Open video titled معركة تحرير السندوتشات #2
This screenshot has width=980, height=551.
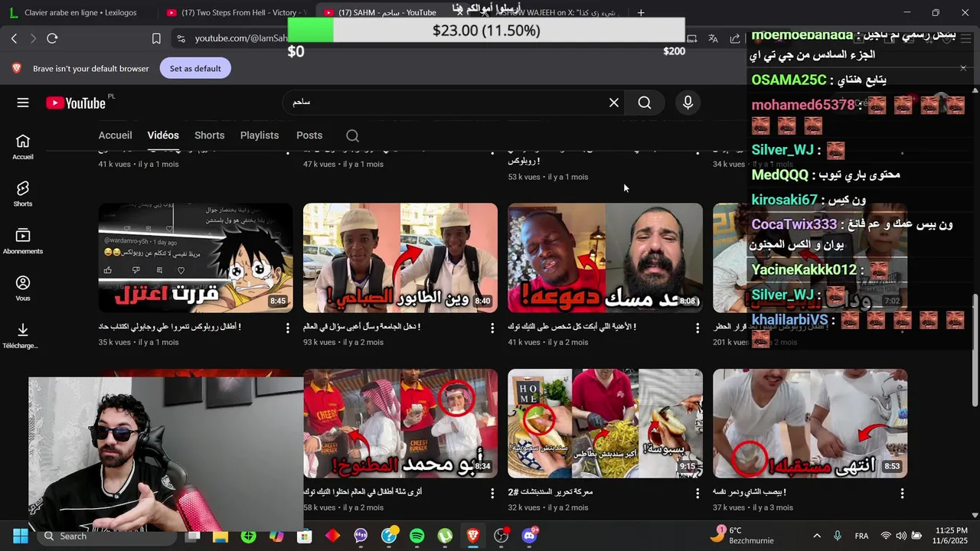[x=550, y=492]
